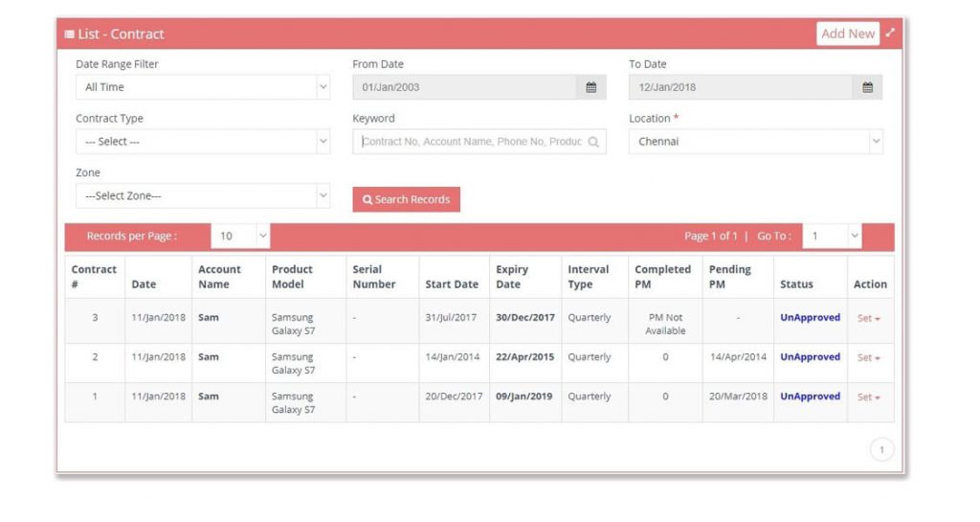Expand the Zone selection dropdown
Screen dimensions: 980x522
[202, 196]
